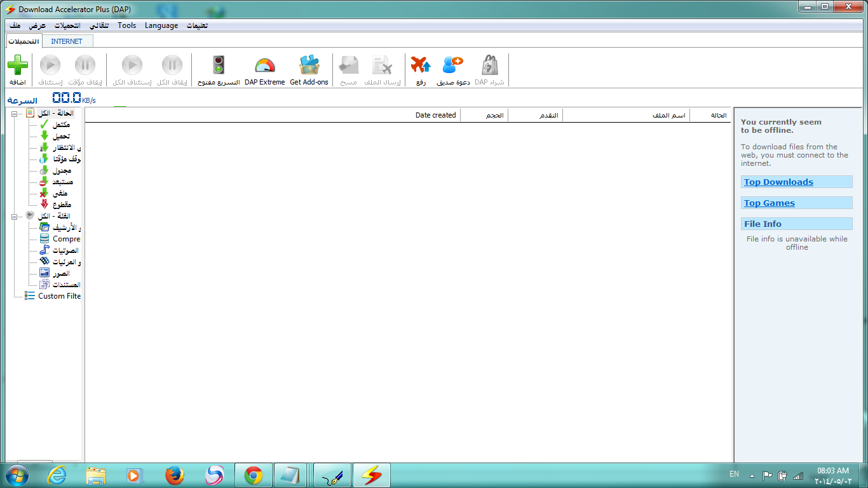Select the Cancelled (ملغى) status item

(53, 193)
